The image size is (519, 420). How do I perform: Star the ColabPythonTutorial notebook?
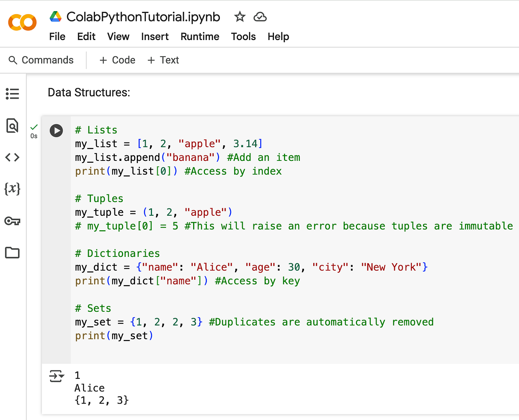(x=240, y=17)
